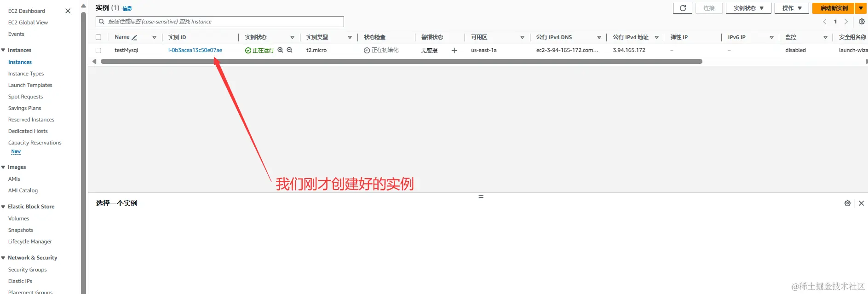Click the zoom-out magnifier beside 正在运行
This screenshot has height=294, width=868.
tap(289, 50)
